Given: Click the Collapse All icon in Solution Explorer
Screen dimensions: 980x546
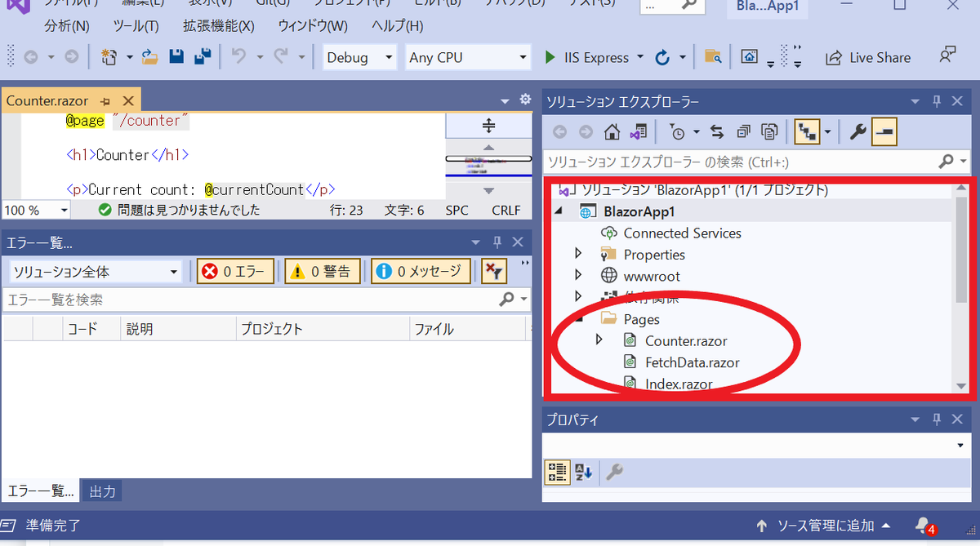Looking at the screenshot, I should tap(743, 131).
